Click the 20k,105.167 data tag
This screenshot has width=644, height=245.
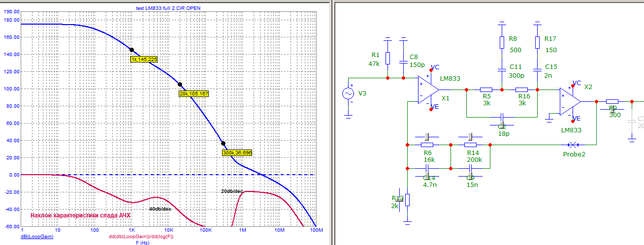click(193, 93)
